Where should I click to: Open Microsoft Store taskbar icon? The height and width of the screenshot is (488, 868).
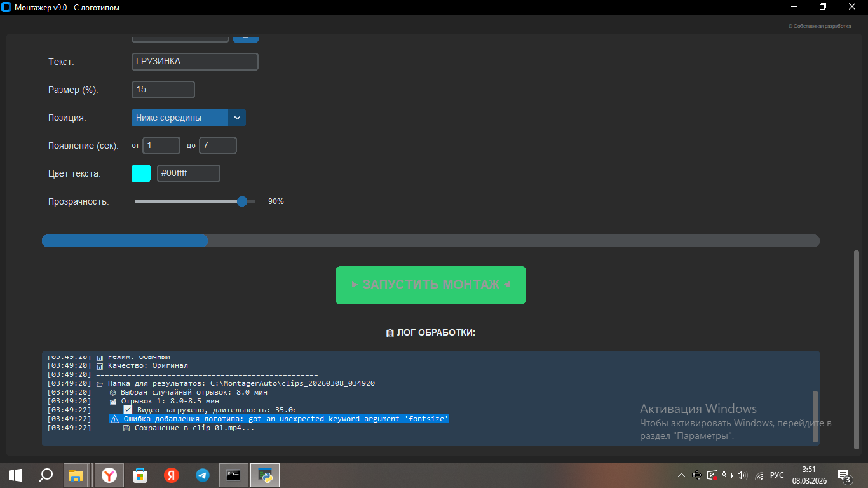(140, 475)
